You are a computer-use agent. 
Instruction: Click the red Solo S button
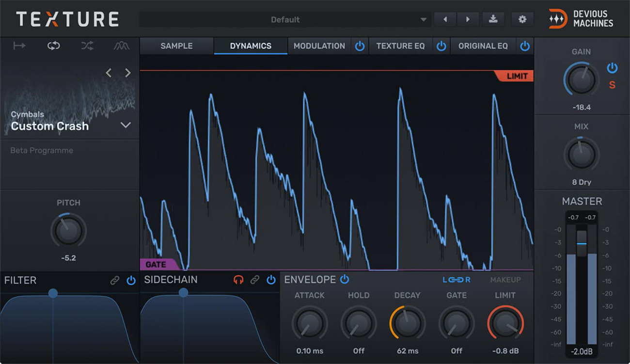(612, 85)
